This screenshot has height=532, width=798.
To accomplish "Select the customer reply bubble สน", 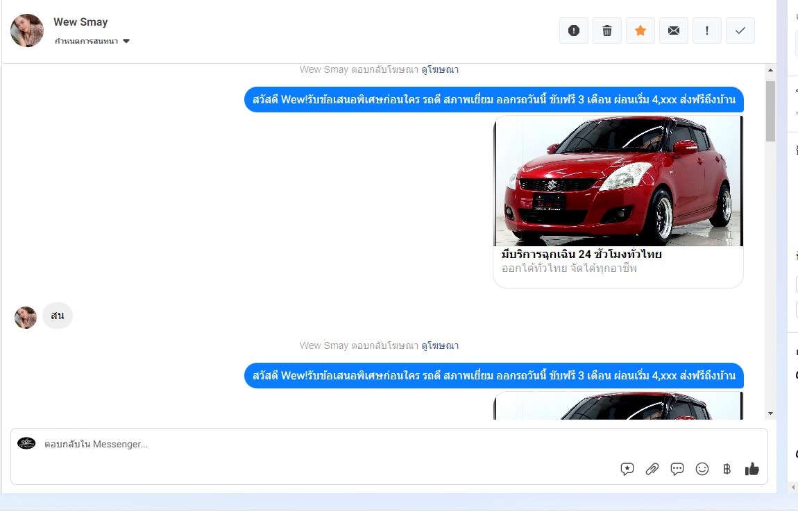I will (x=58, y=316).
